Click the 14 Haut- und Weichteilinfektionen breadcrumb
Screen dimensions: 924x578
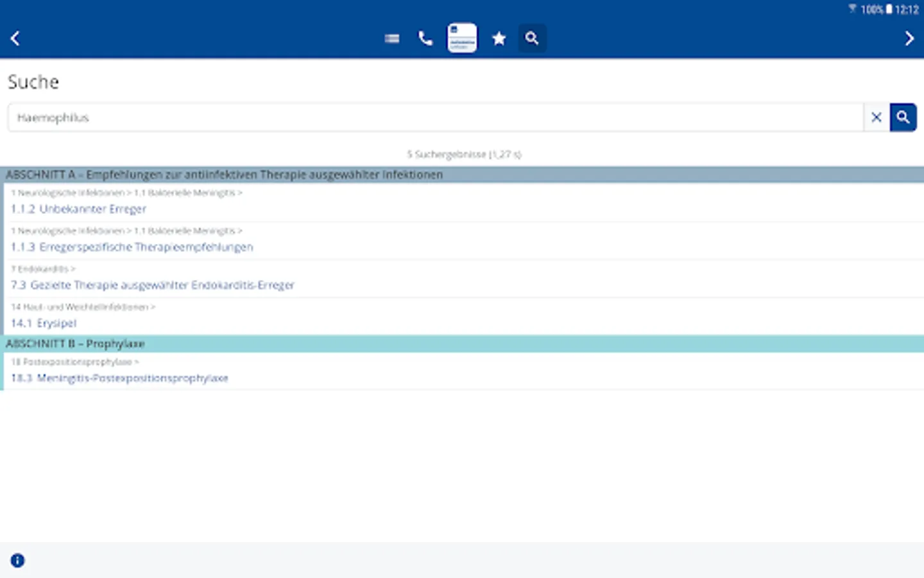(x=83, y=307)
